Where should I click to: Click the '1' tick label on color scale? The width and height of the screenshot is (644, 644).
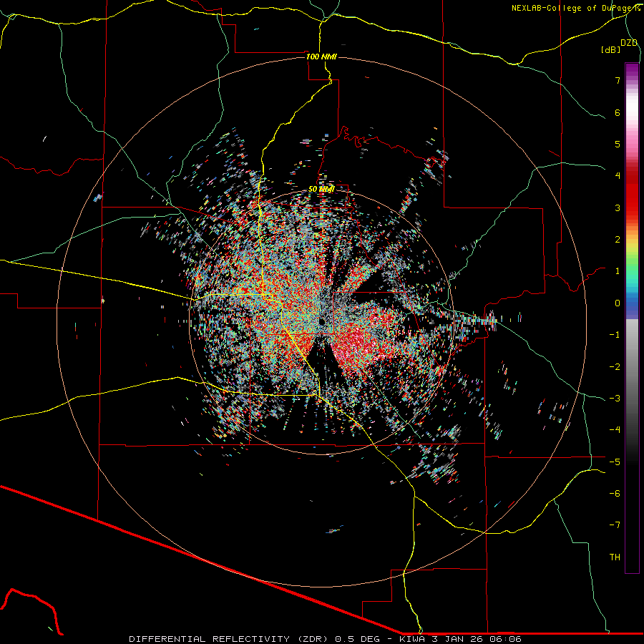click(x=618, y=271)
